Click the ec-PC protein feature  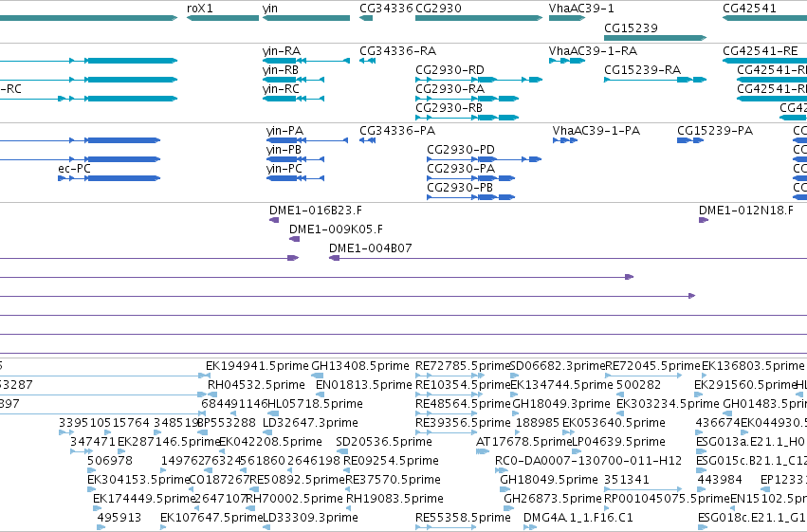pyautogui.click(x=109, y=178)
